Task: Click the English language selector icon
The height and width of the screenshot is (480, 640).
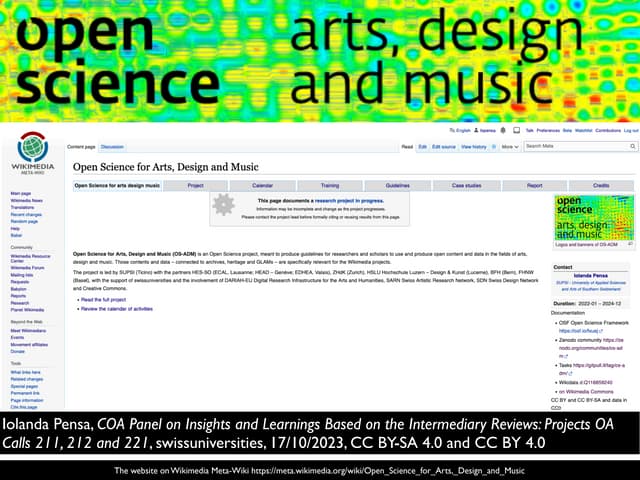Action: click(x=453, y=130)
